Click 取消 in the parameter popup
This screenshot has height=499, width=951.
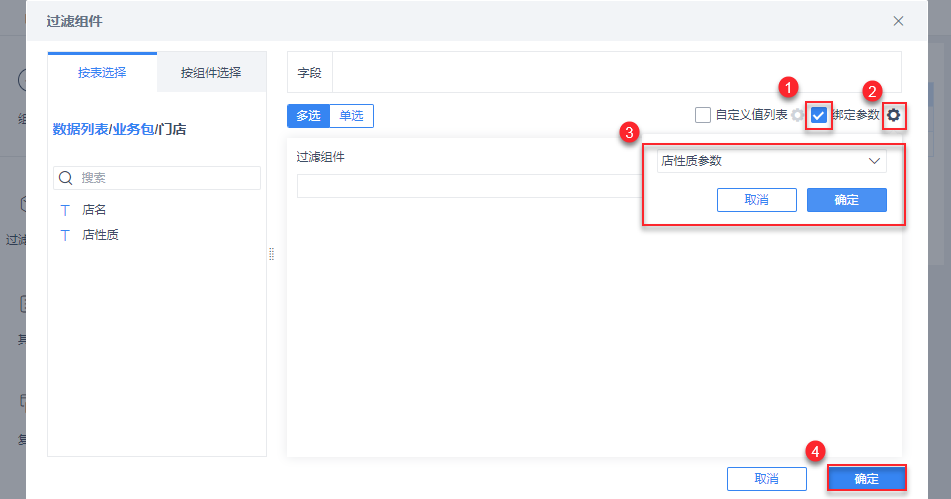point(756,200)
